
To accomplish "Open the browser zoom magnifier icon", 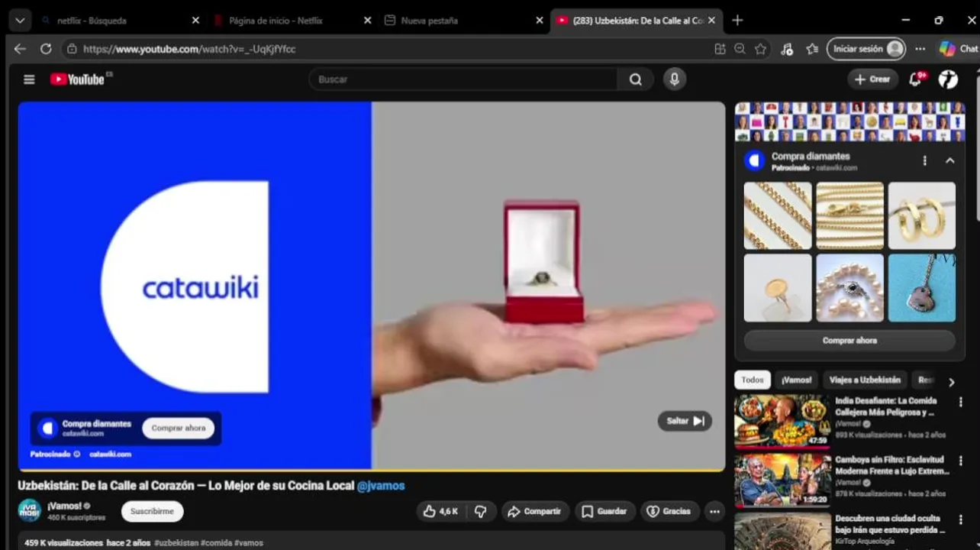I will 740,49.
